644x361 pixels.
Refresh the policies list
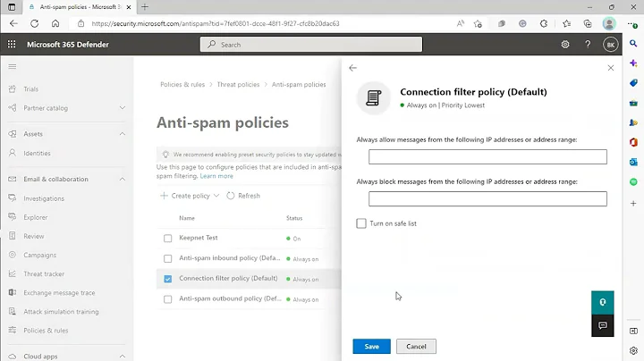coord(243,196)
